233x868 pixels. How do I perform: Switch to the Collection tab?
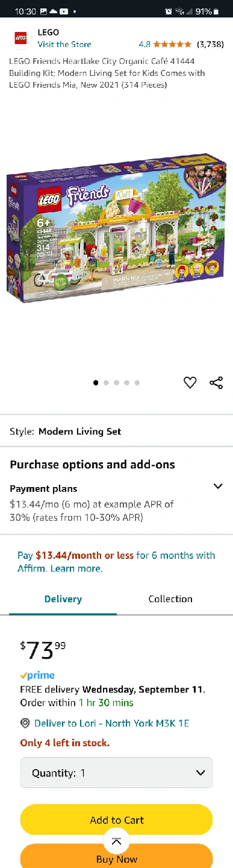pyautogui.click(x=170, y=599)
